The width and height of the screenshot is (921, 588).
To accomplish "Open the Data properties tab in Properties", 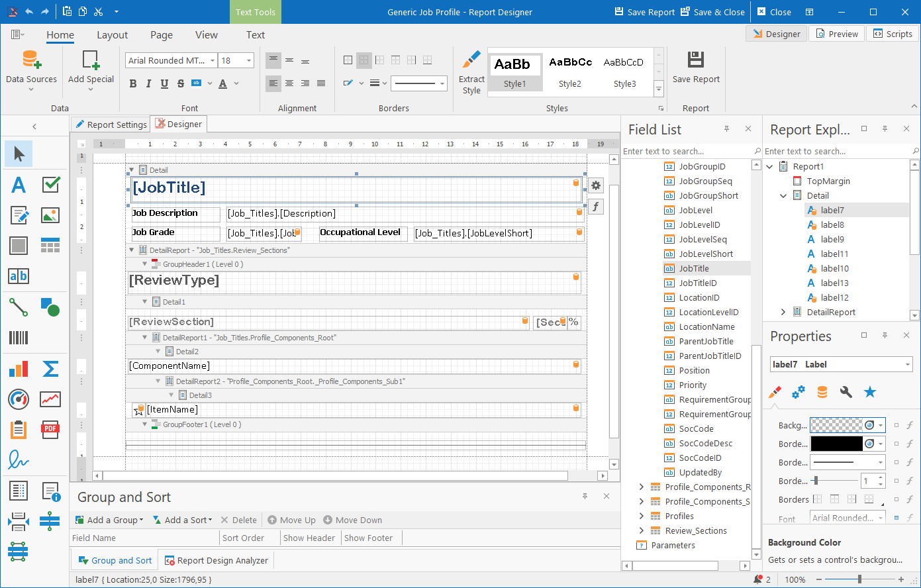I will (822, 392).
